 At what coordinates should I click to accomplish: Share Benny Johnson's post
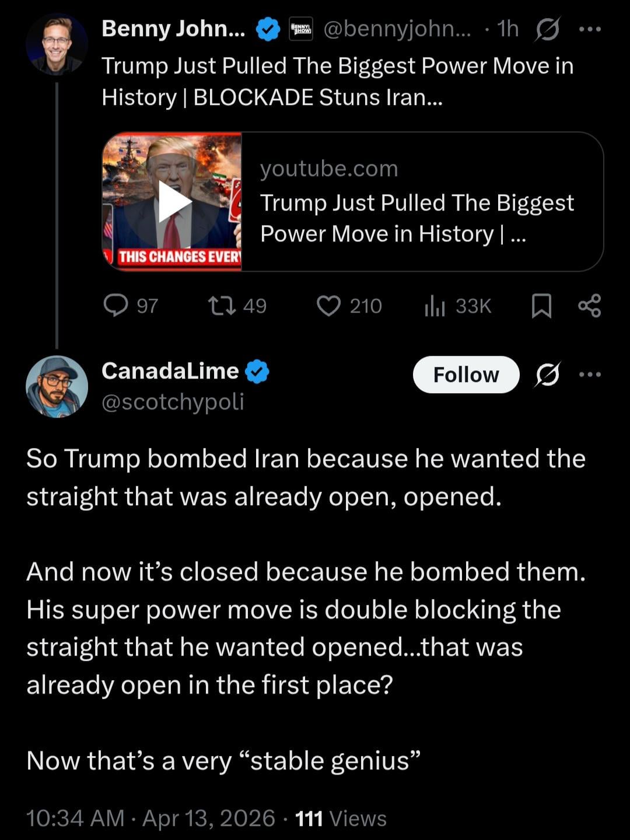(x=589, y=306)
